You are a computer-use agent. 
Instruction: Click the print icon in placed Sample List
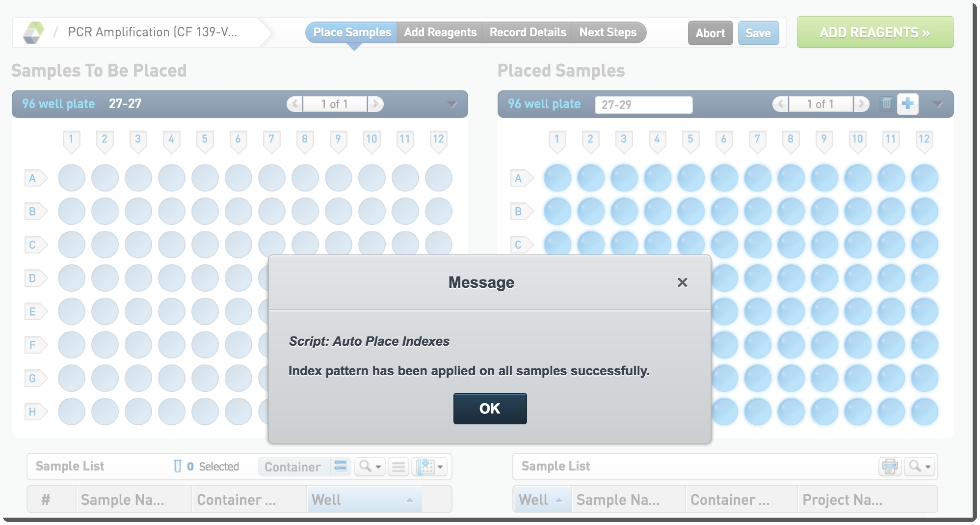coord(889,467)
